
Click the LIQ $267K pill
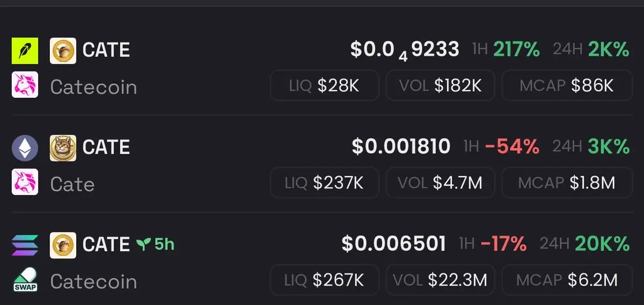click(x=325, y=280)
